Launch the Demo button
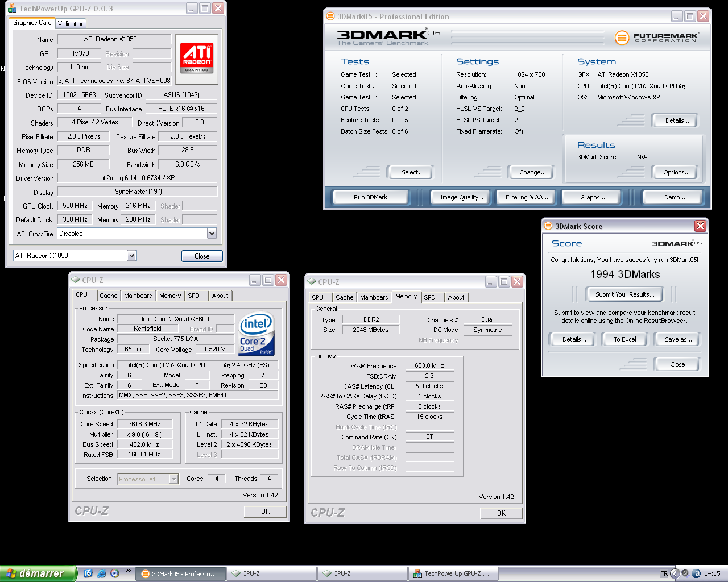This screenshot has height=582, width=728. (x=674, y=197)
